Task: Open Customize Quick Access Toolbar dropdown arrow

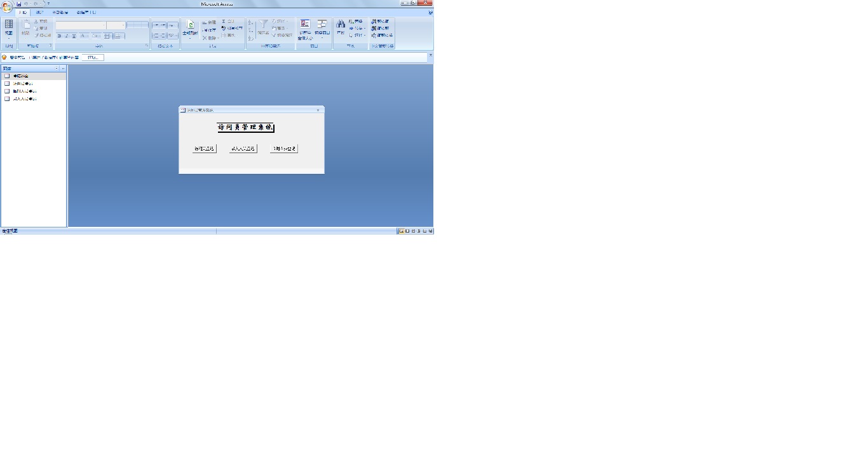Action: point(48,3)
